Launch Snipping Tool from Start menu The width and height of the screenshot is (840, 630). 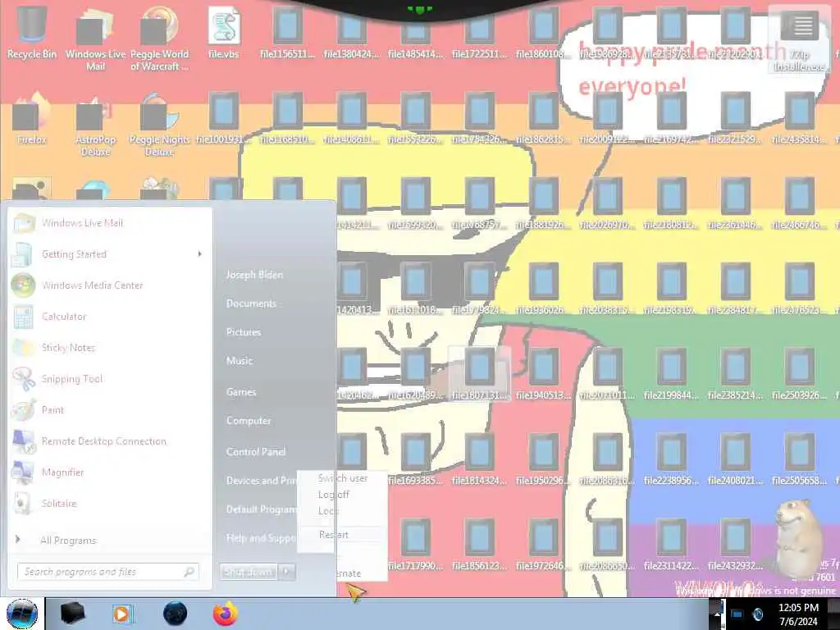click(x=111, y=379)
